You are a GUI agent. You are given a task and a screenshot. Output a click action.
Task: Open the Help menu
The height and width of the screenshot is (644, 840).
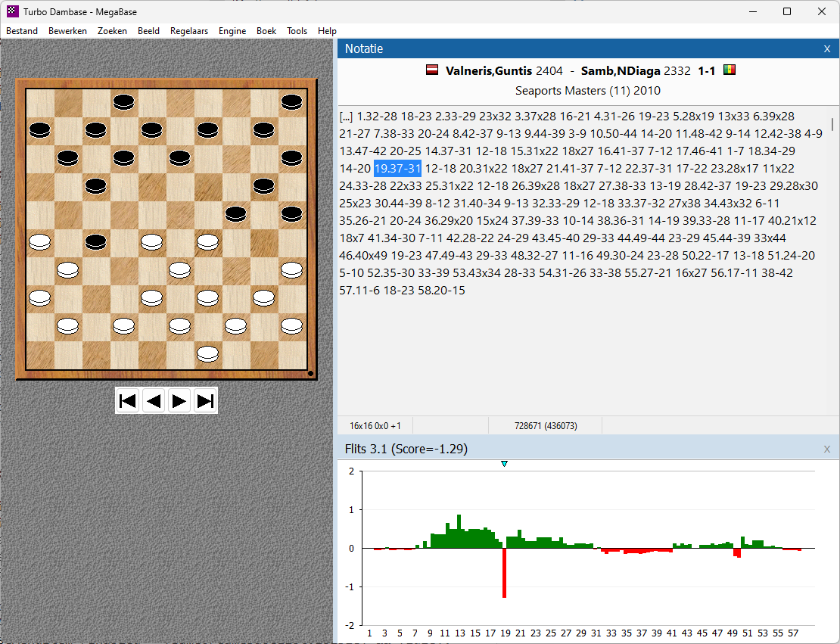pyautogui.click(x=327, y=31)
